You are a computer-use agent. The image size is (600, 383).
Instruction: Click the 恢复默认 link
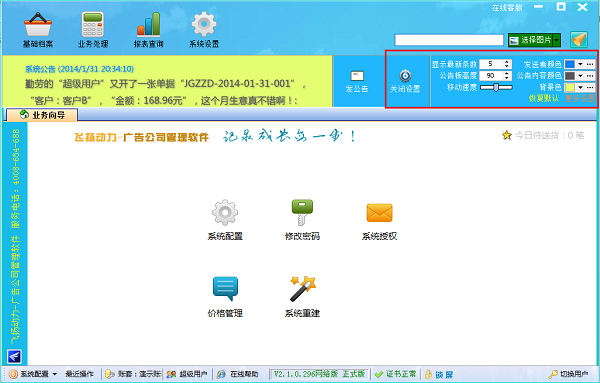pos(543,98)
